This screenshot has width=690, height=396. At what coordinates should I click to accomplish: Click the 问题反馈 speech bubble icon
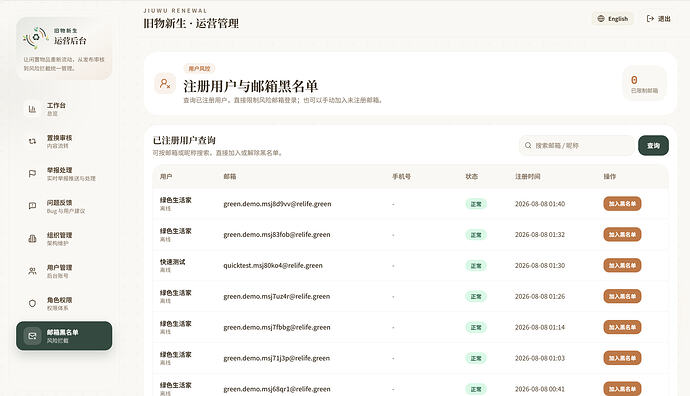(x=32, y=206)
